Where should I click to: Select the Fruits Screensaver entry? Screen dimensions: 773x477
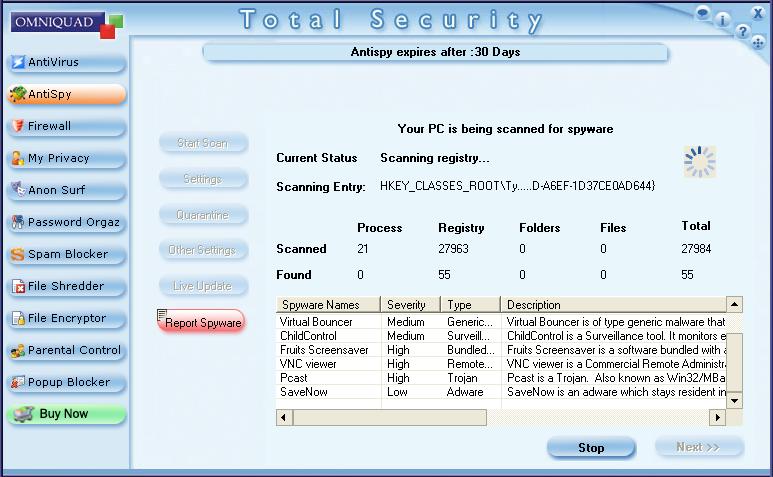click(501, 350)
